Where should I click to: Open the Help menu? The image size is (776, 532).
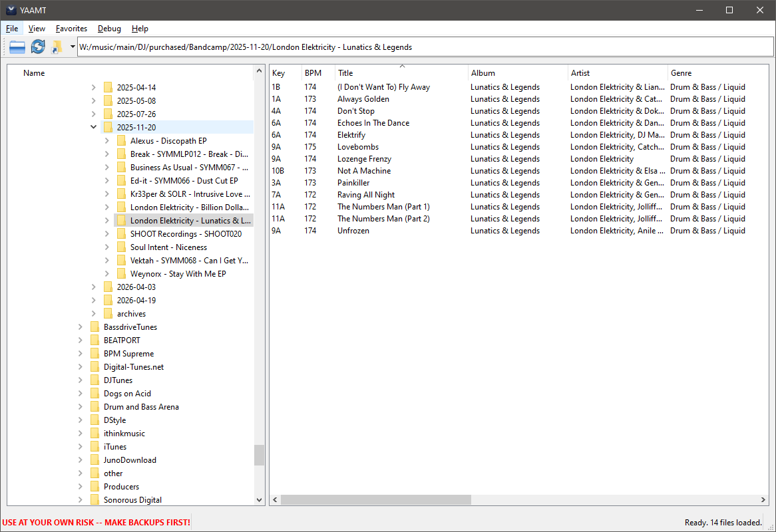[x=140, y=29]
